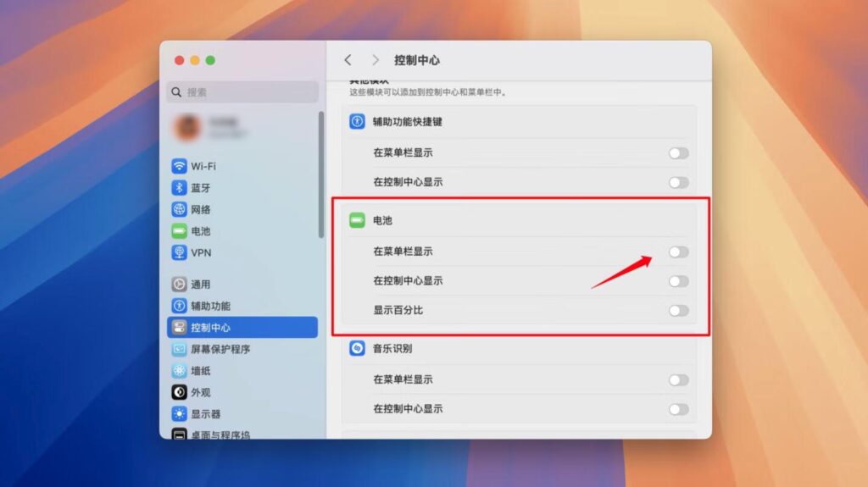868x487 pixels.
Task: Open Wi-Fi settings in sidebar
Action: 242,166
